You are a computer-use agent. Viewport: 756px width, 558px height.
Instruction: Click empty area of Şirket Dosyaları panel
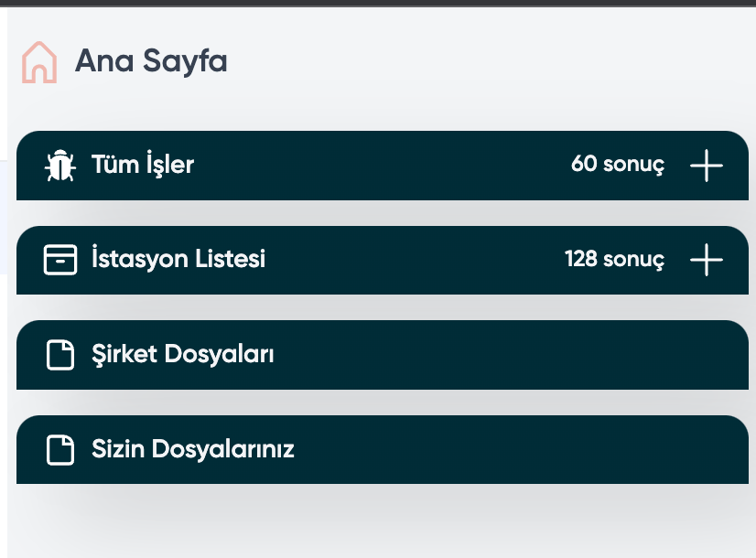click(x=506, y=355)
